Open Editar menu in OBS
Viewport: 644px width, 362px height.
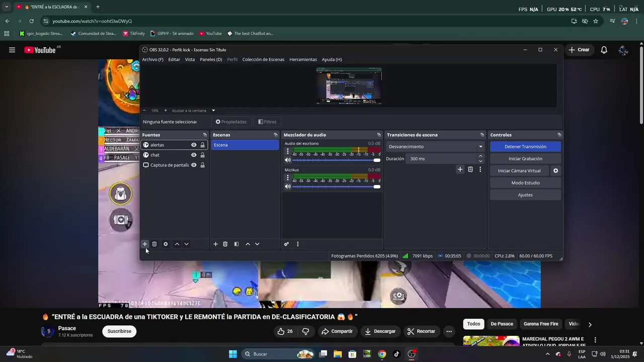174,59
